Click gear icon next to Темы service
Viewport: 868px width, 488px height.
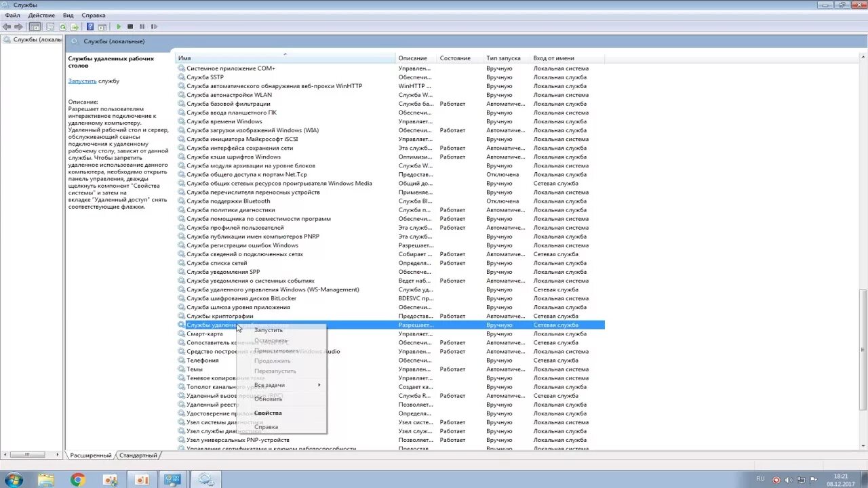(181, 369)
